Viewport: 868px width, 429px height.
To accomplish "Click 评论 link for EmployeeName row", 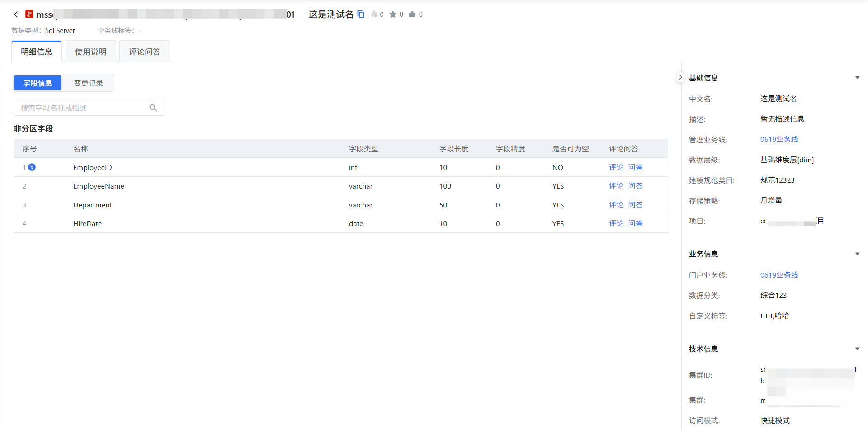I will [616, 186].
